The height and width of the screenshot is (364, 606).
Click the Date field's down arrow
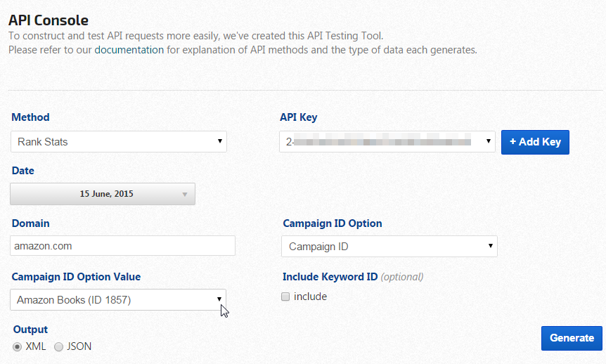point(185,195)
